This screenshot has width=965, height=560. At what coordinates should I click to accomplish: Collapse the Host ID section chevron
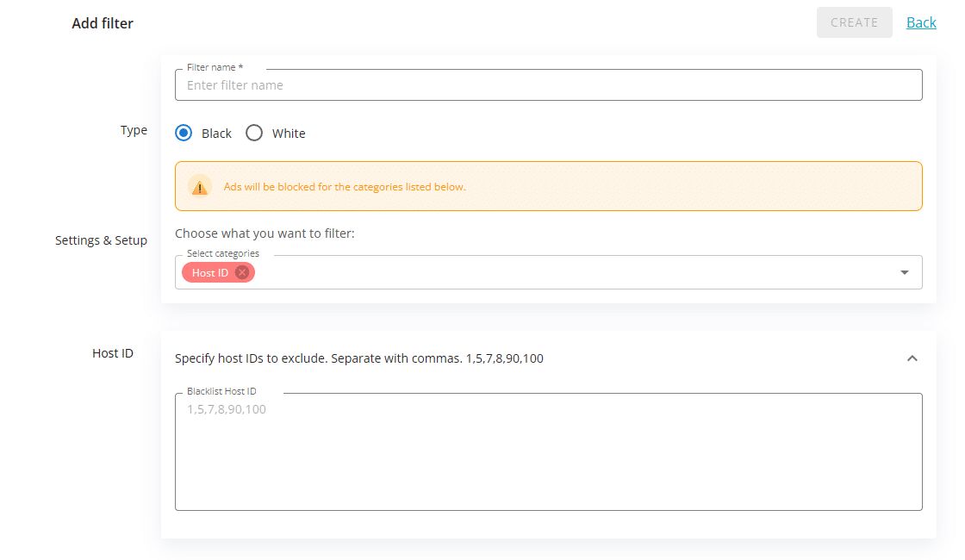pos(912,358)
